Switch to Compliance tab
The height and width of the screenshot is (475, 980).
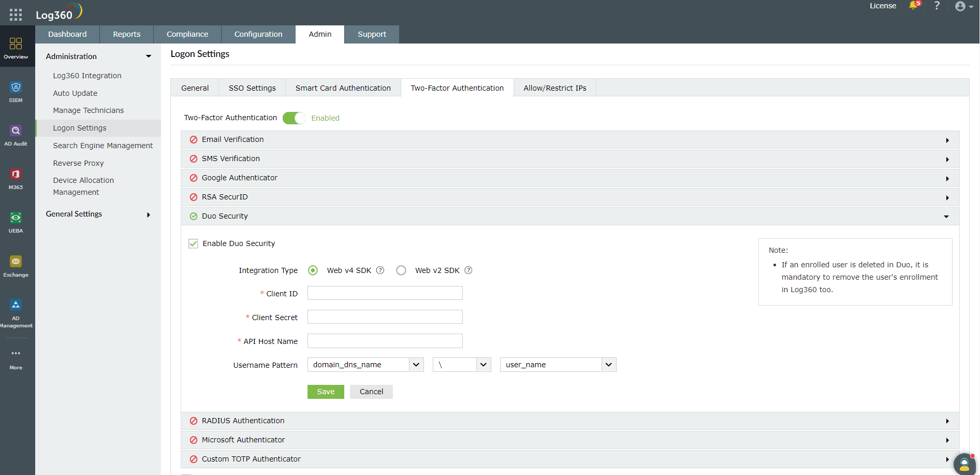pyautogui.click(x=187, y=34)
